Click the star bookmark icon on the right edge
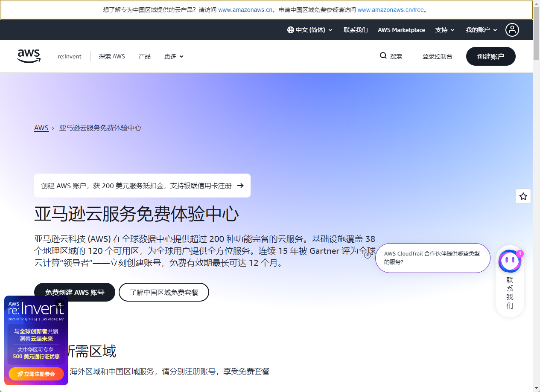 (523, 196)
